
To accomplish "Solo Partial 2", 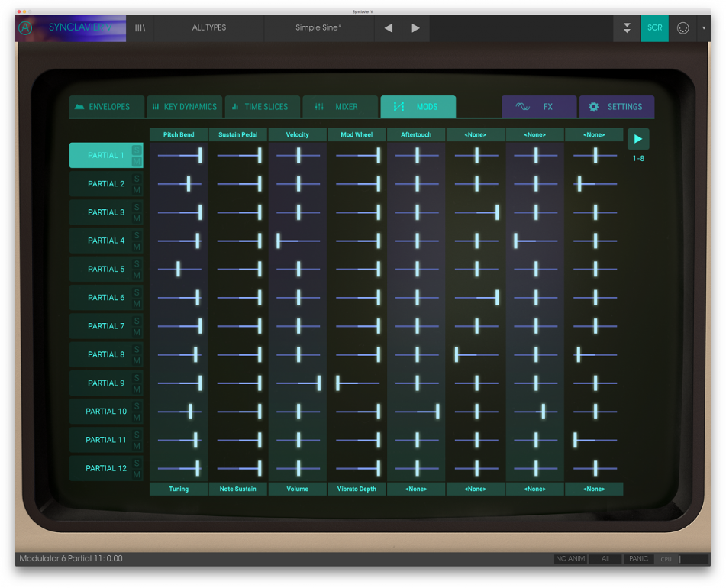I will click(137, 178).
